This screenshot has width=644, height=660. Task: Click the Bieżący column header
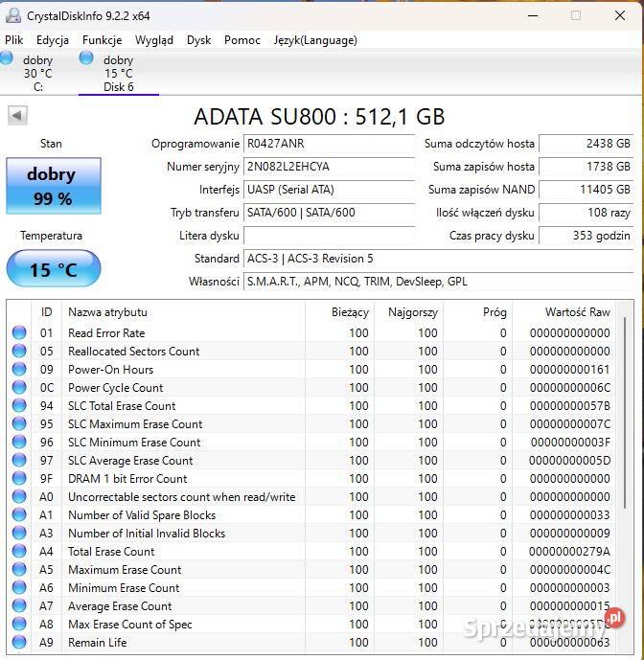point(339,312)
